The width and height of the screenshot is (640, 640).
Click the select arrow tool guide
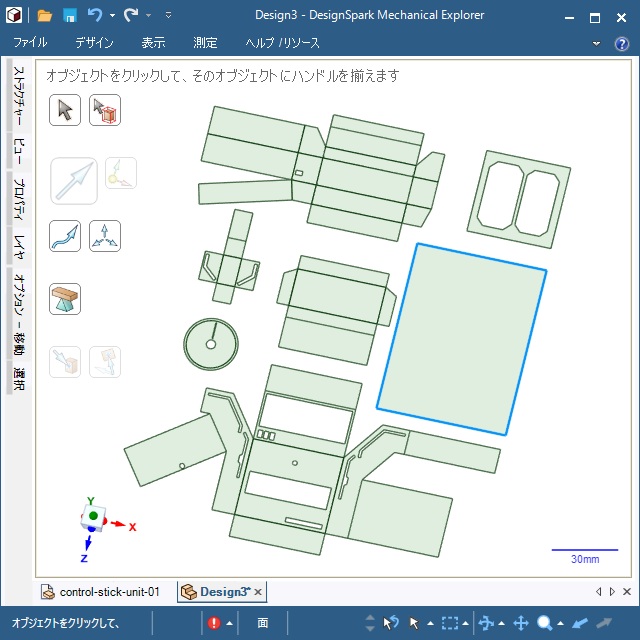click(65, 110)
